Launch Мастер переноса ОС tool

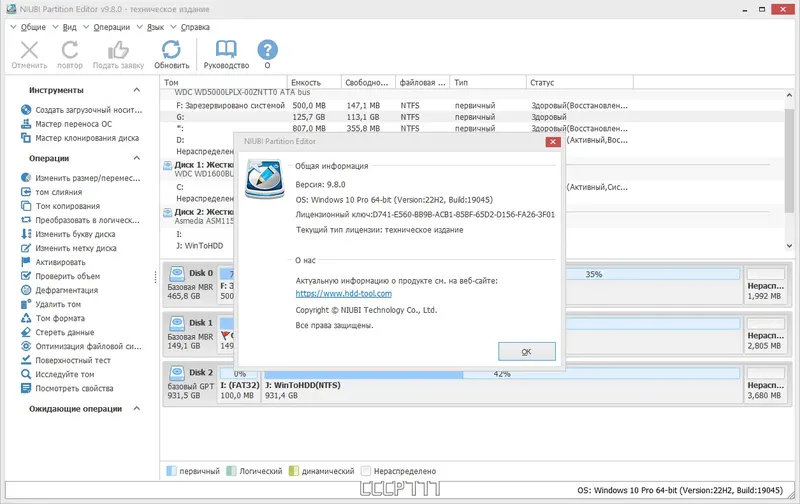(x=73, y=124)
